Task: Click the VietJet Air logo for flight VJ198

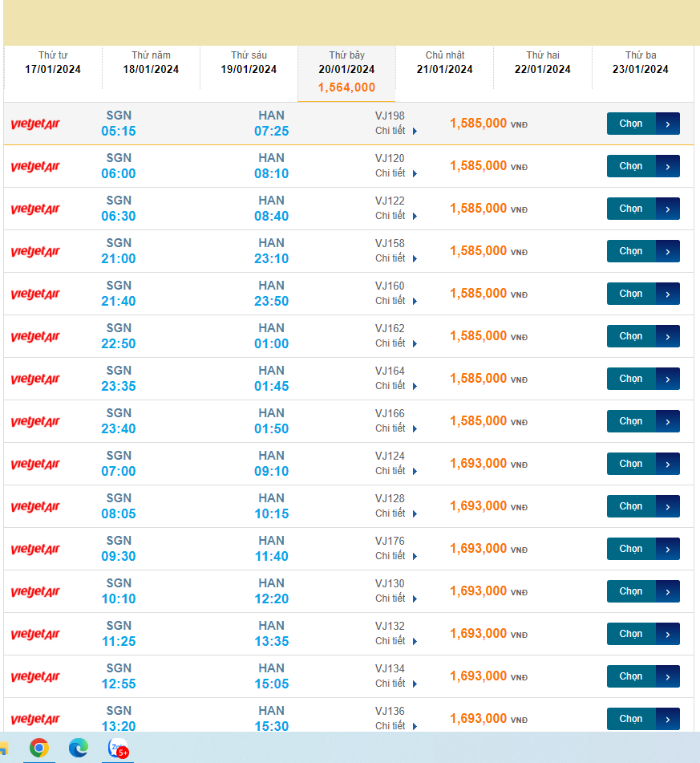Action: pyautogui.click(x=35, y=124)
